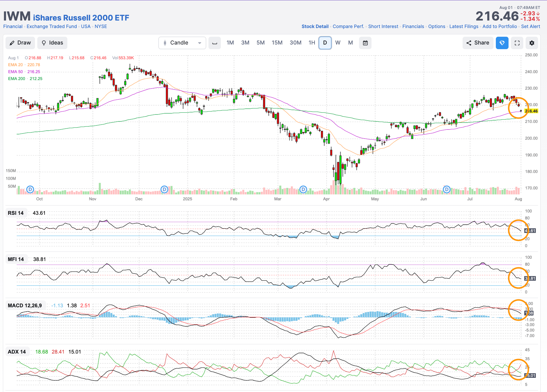Image resolution: width=547 pixels, height=392 pixels.
Task: Open the Short Interest link
Action: [383, 26]
